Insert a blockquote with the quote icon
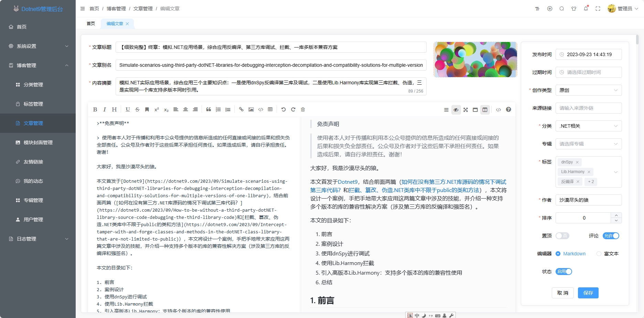Image resolution: width=644 pixels, height=318 pixels. click(x=208, y=109)
